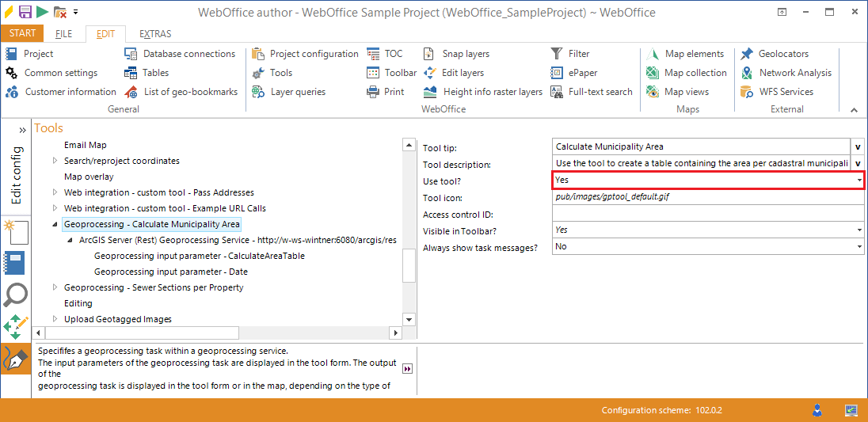Open Customer information
Screen dimensions: 868x422
61,92
